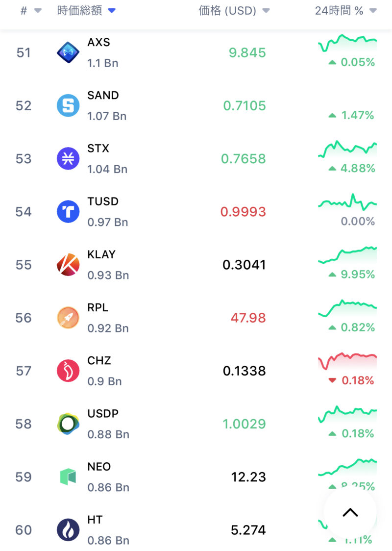
Task: Click the USDP coin icon
Action: click(x=68, y=424)
